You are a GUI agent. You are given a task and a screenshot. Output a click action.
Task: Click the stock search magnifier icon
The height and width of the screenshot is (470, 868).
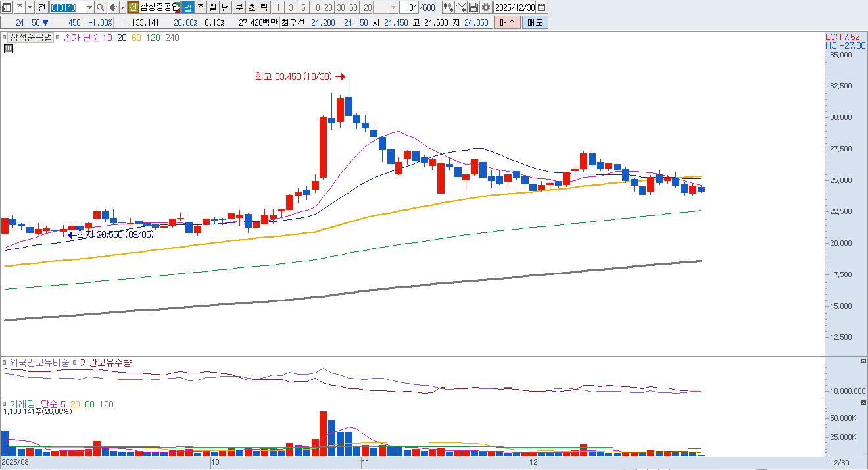(101, 7)
